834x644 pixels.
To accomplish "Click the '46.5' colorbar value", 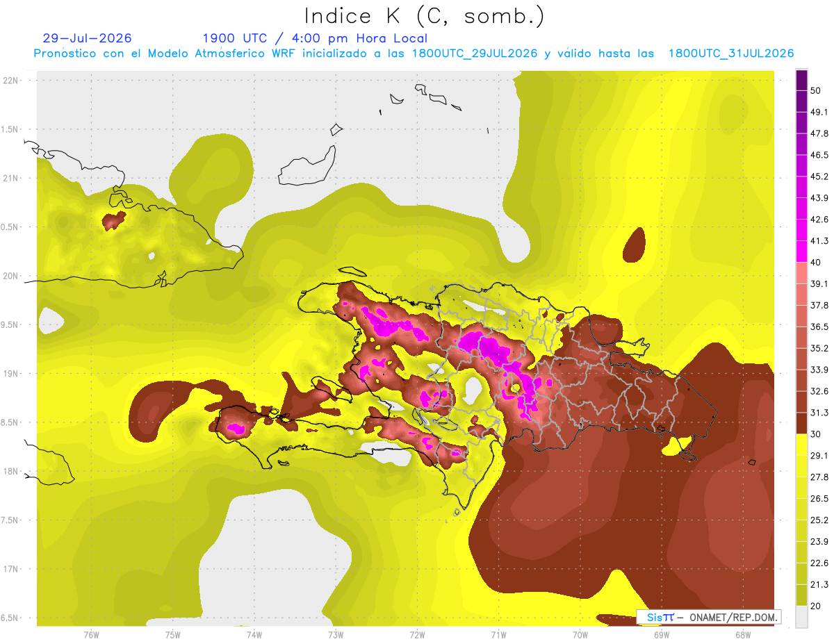I will click(819, 155).
